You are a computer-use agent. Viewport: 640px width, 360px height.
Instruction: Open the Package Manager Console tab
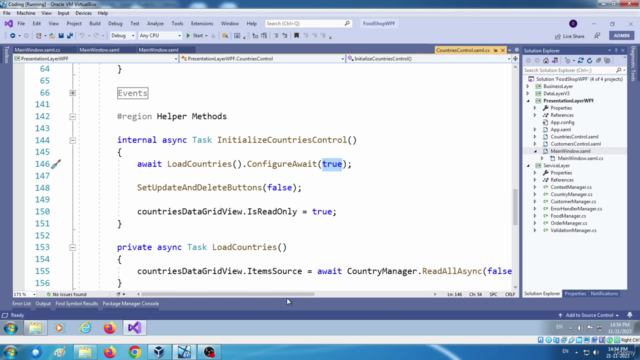pyautogui.click(x=131, y=304)
